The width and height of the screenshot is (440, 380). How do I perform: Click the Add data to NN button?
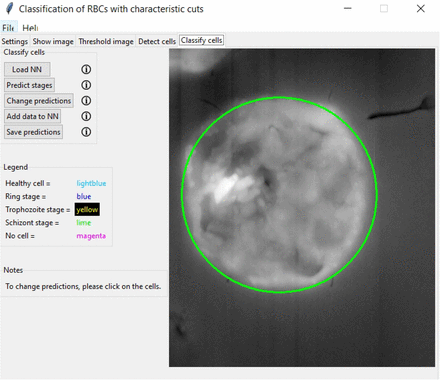[x=32, y=116]
